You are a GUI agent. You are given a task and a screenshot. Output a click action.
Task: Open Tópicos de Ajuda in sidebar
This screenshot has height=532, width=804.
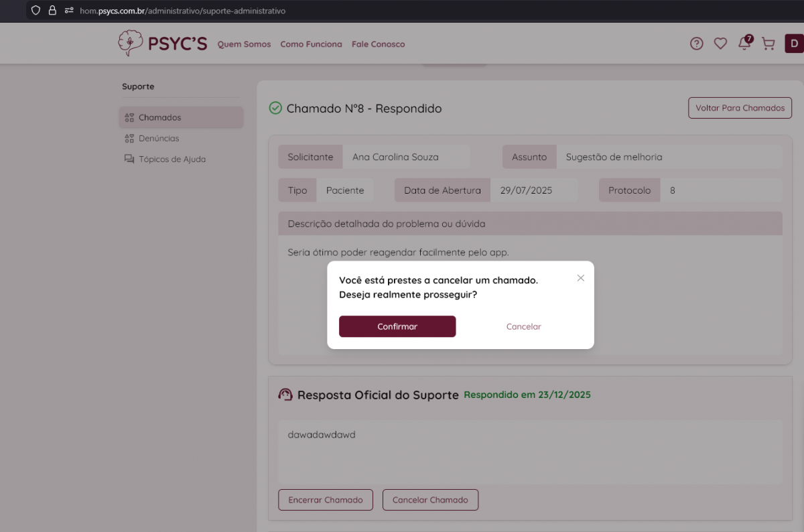coord(172,159)
